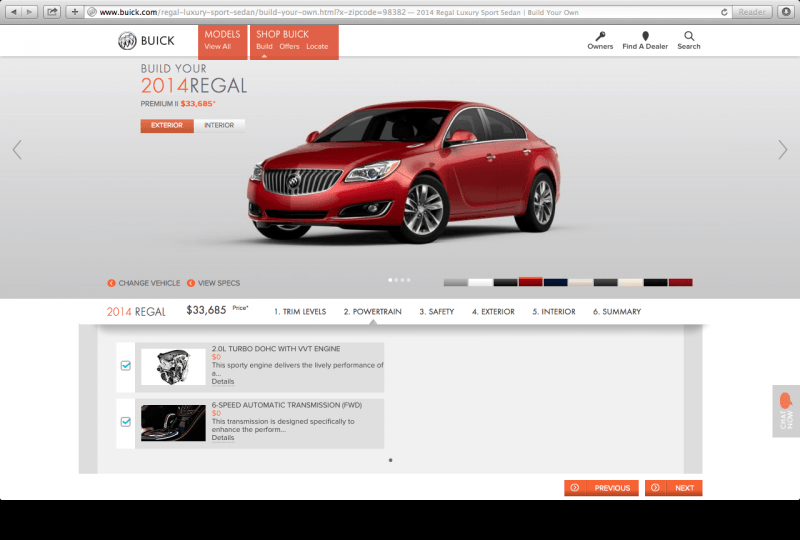Select the white color swatch
This screenshot has width=800, height=540.
pyautogui.click(x=481, y=282)
